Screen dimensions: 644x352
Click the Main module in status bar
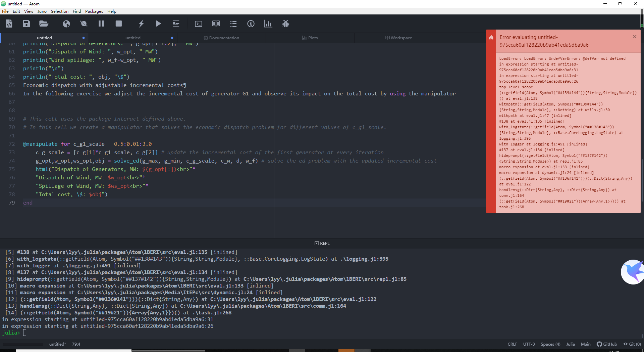click(x=586, y=344)
